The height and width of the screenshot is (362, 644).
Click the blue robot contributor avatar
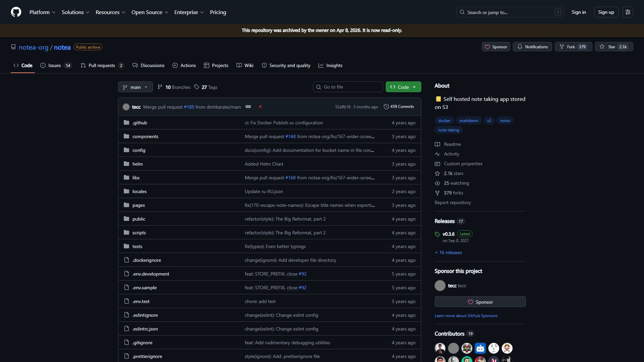(x=480, y=348)
